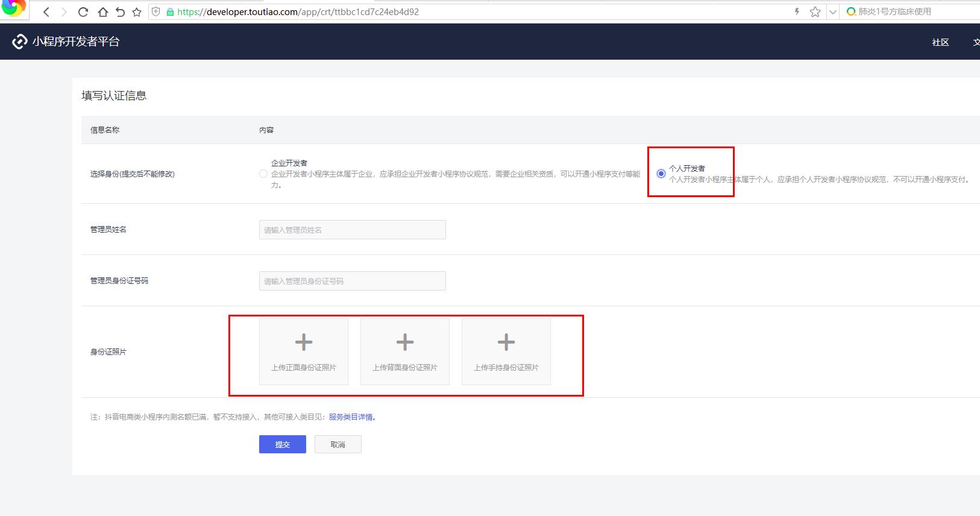
Task: Click the 个人开发者 option title text
Action: tap(687, 168)
